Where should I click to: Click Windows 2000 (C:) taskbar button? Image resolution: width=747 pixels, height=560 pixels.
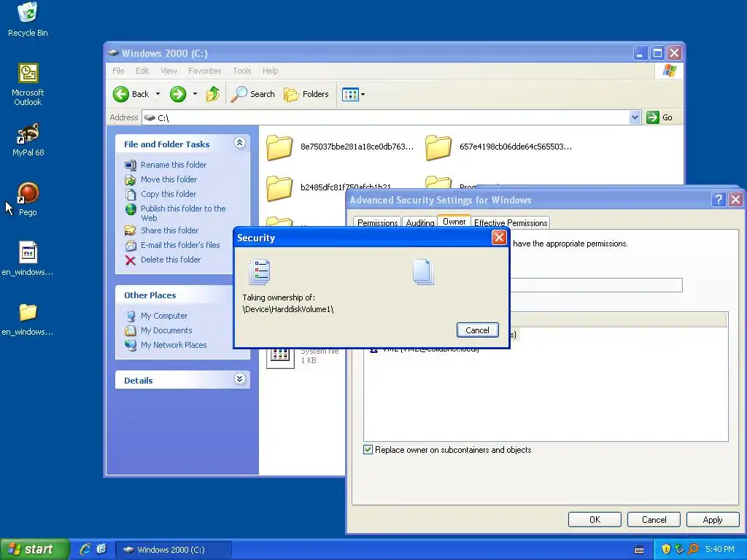pos(174,550)
